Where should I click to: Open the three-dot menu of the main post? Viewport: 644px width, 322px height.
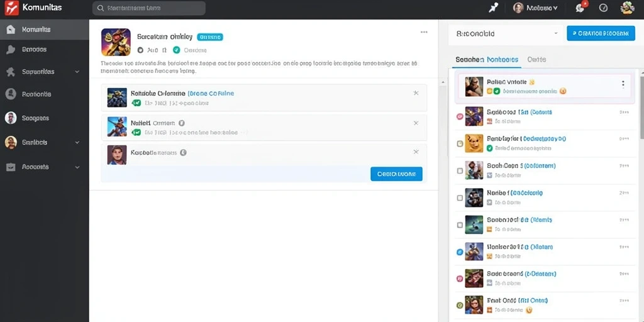click(424, 32)
